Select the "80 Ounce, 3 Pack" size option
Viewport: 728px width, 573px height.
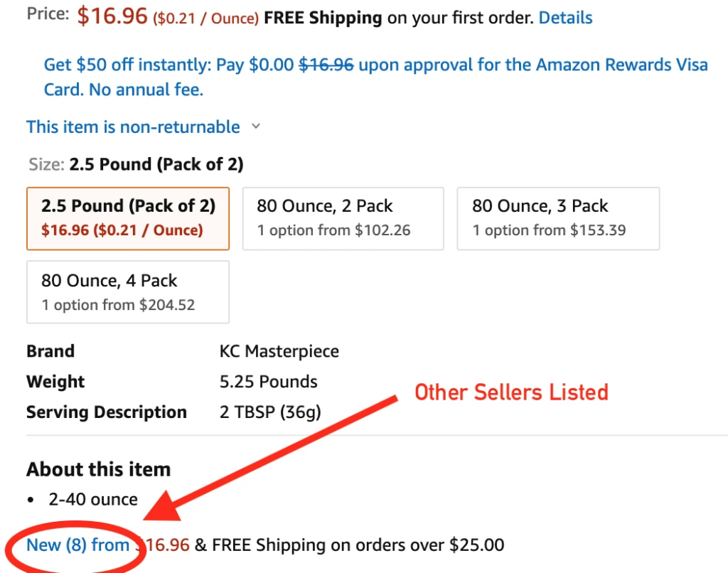pos(558,218)
